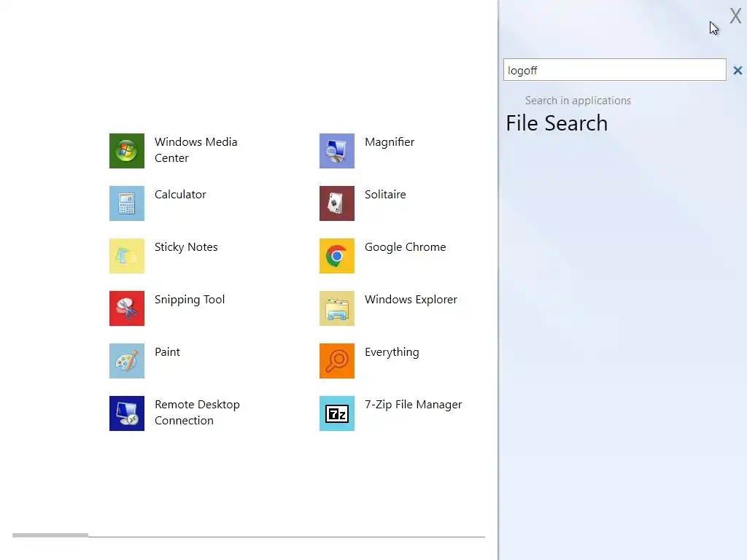Viewport: 747px width, 560px height.
Task: Open the Paint palette icon
Action: [x=127, y=361]
